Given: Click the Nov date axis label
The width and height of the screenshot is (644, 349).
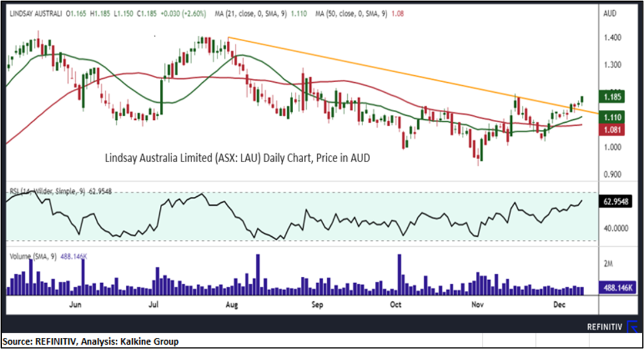Looking at the screenshot, I should (x=477, y=305).
